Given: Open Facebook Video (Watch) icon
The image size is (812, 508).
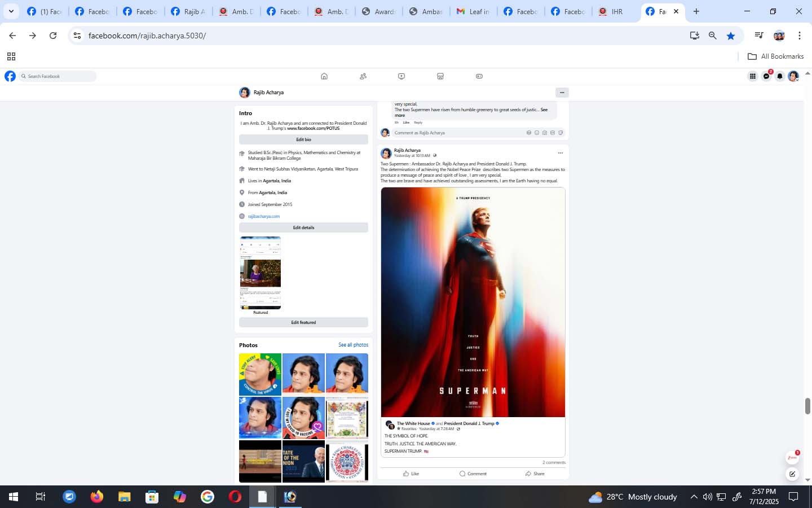Looking at the screenshot, I should tap(401, 76).
